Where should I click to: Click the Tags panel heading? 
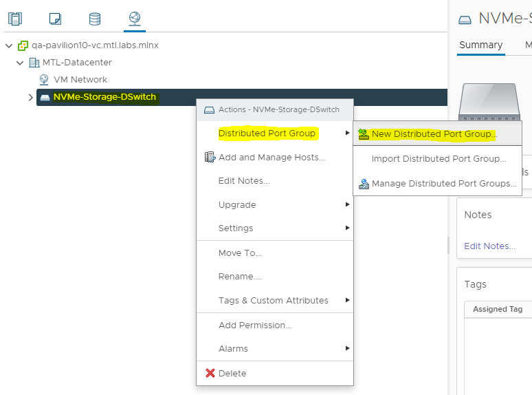coord(475,284)
